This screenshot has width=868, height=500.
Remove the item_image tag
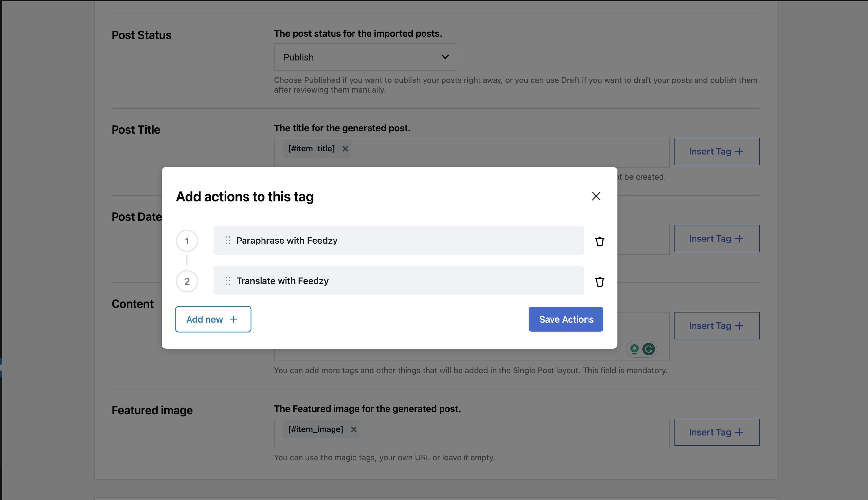pyautogui.click(x=354, y=429)
